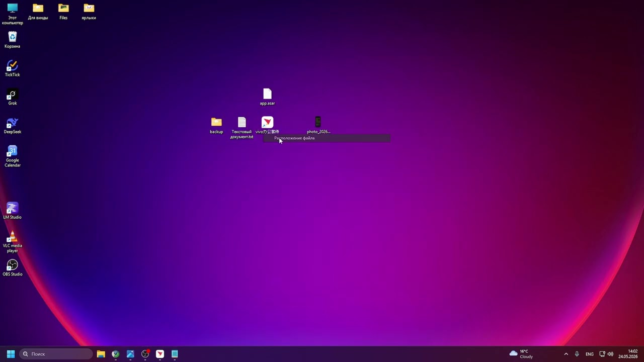This screenshot has height=362, width=644.
Task: Click the Расположение файла tooltip text
Action: tap(294, 138)
